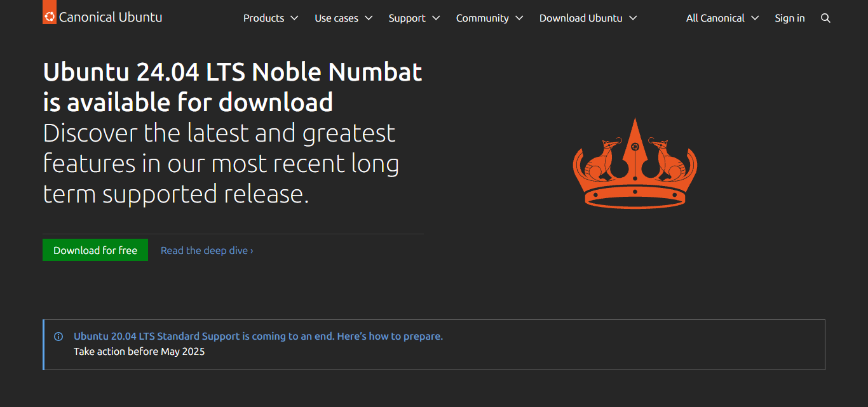Image resolution: width=868 pixels, height=407 pixels.
Task: Expand the All Canonical chevron arrow
Action: coord(755,18)
